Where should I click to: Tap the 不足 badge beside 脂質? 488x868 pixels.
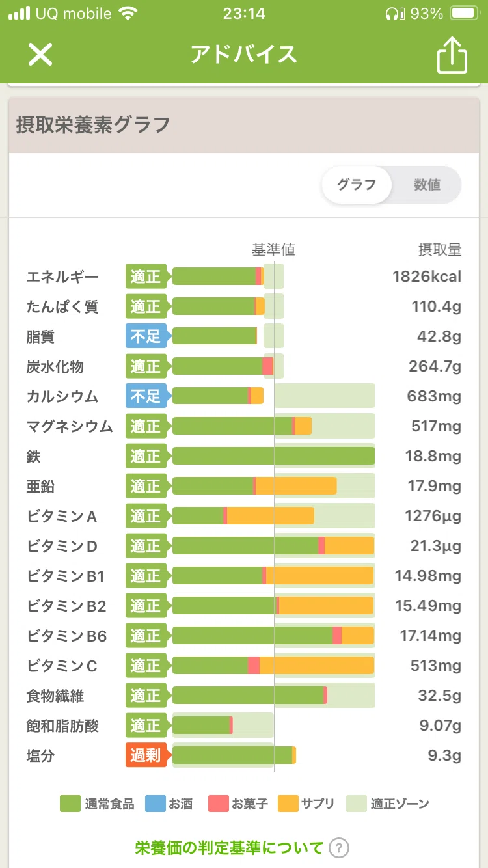pos(148,336)
